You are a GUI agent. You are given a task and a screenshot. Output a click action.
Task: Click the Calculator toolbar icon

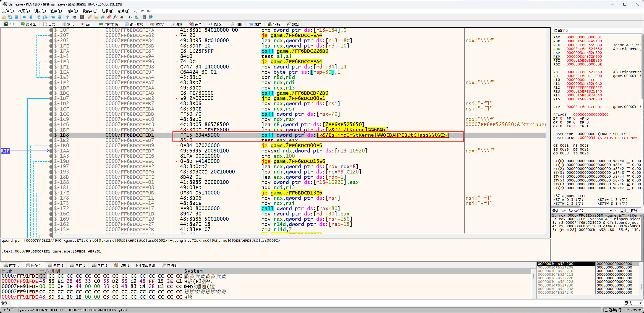pyautogui.click(x=144, y=17)
